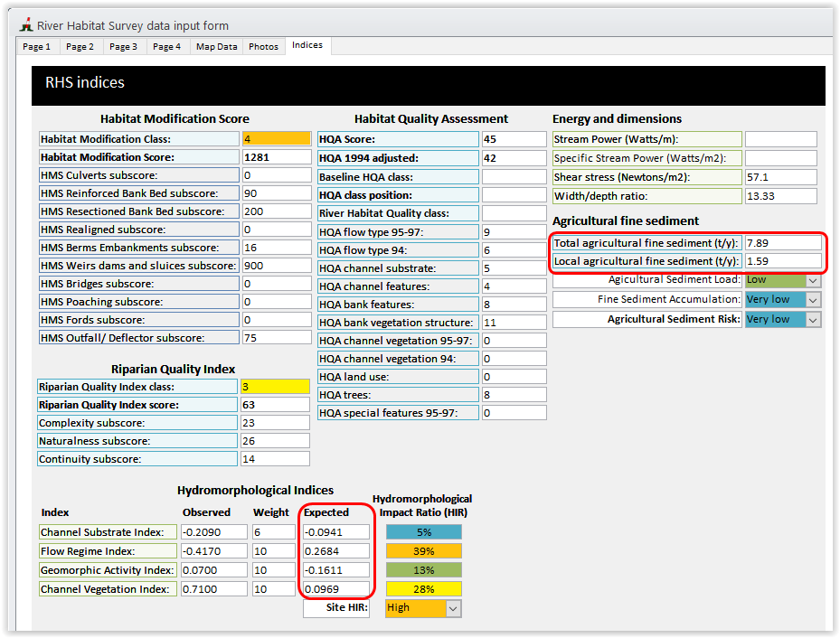Click the HQA trees value field
The height and width of the screenshot is (638, 840).
click(514, 395)
